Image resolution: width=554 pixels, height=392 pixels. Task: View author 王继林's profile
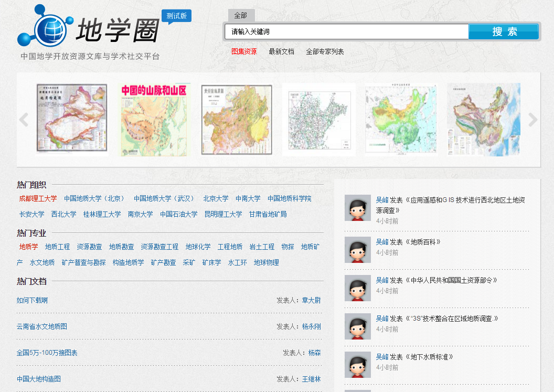311,379
